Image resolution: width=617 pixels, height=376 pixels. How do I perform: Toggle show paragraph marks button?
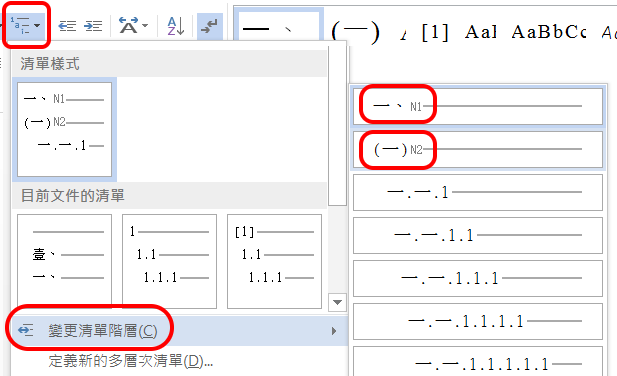pos(209,26)
